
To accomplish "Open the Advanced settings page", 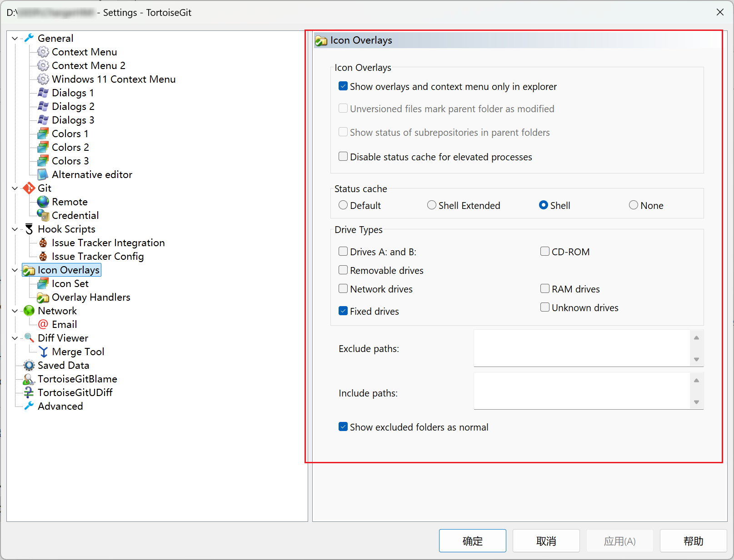I will pyautogui.click(x=60, y=406).
